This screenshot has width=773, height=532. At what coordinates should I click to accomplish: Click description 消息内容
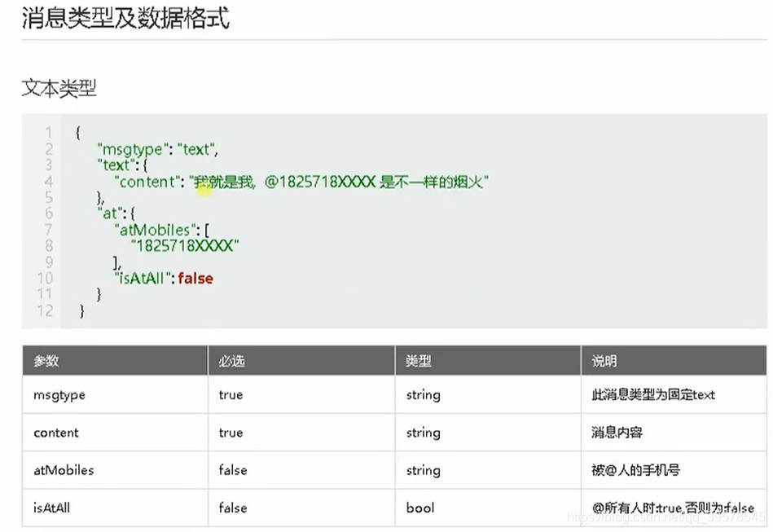point(617,433)
